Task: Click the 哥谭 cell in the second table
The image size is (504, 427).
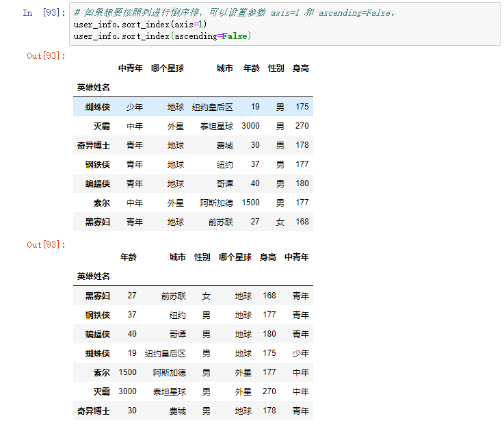Action: (x=178, y=334)
